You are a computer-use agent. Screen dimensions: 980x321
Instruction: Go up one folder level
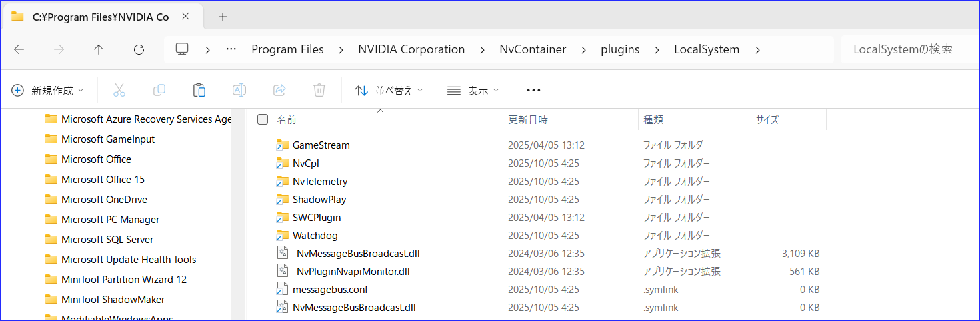click(99, 49)
